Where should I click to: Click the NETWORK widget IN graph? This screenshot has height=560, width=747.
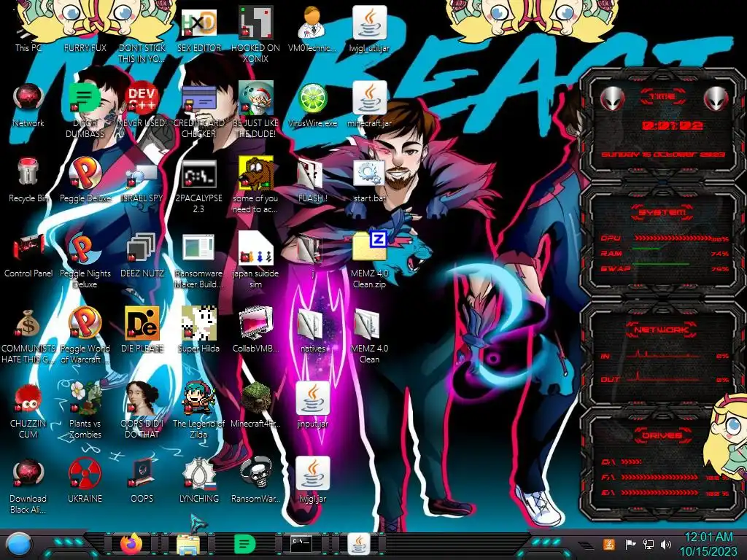click(662, 354)
